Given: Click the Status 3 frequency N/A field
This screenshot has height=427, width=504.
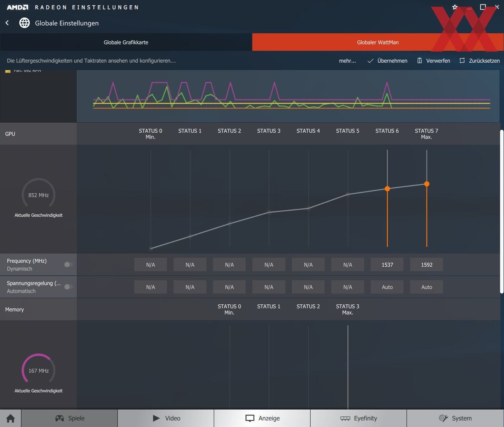Looking at the screenshot, I should (x=269, y=265).
